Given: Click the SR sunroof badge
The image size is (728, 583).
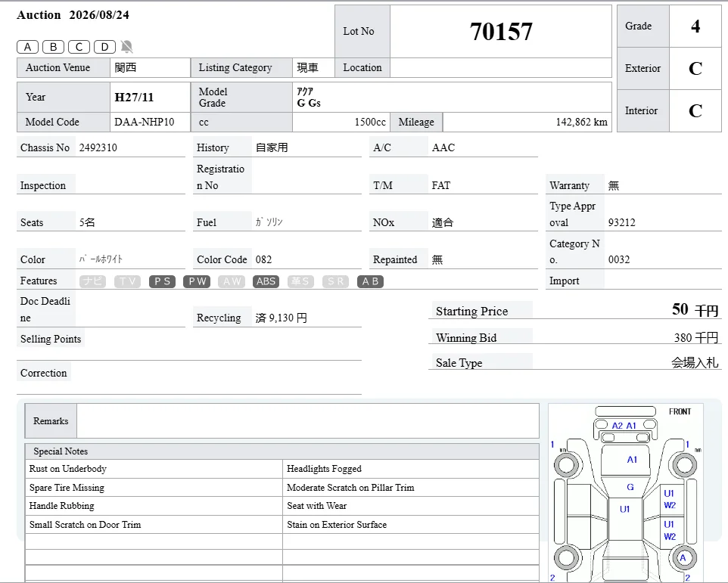Looking at the screenshot, I should click(x=336, y=281).
